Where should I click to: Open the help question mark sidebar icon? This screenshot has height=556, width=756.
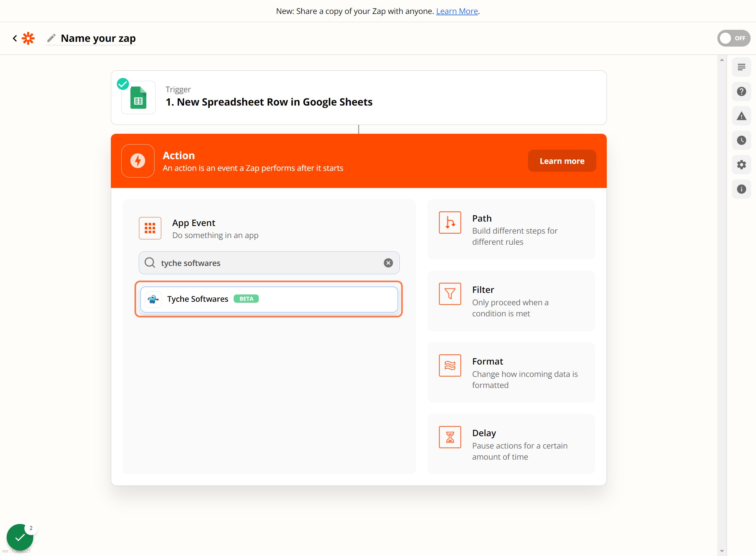pos(741,92)
